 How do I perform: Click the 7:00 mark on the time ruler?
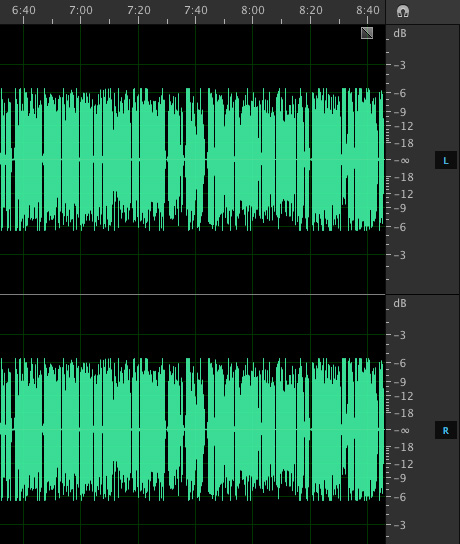click(x=80, y=10)
